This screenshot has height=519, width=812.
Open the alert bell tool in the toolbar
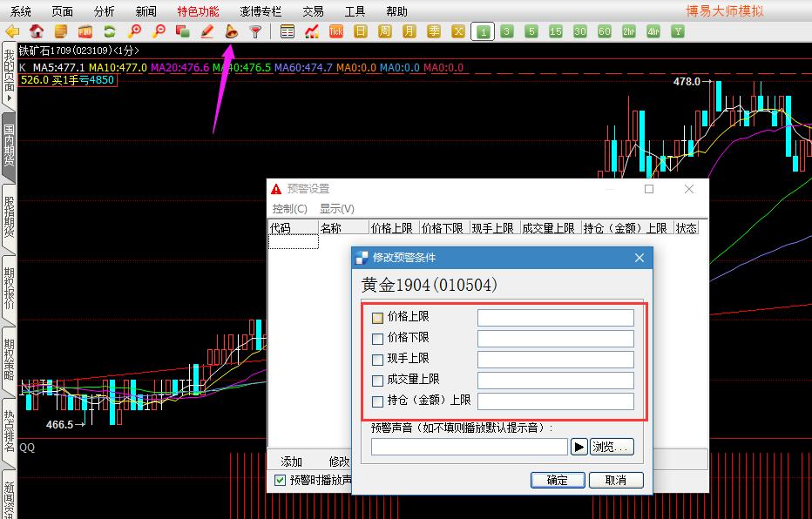[x=231, y=31]
